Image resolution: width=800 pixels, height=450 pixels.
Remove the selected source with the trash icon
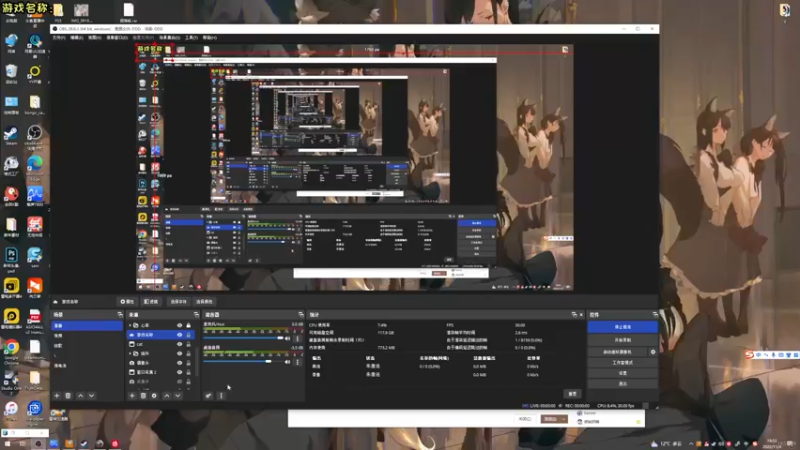click(143, 395)
